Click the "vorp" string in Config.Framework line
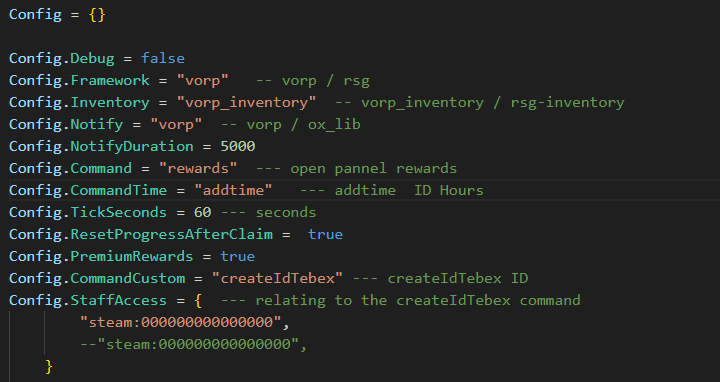Viewport: 720px width, 382px height. point(202,80)
